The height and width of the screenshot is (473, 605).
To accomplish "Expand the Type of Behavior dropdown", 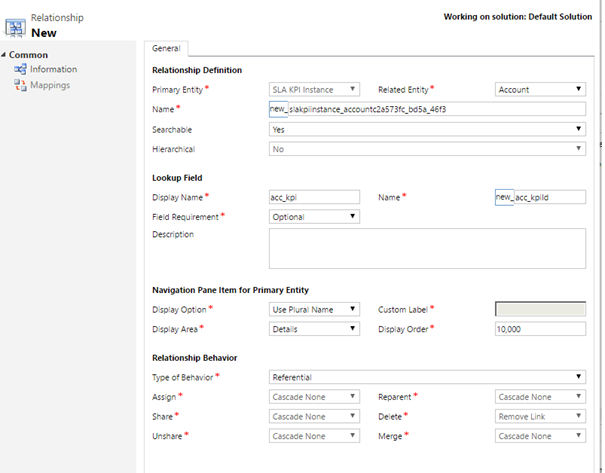I will pyautogui.click(x=427, y=377).
